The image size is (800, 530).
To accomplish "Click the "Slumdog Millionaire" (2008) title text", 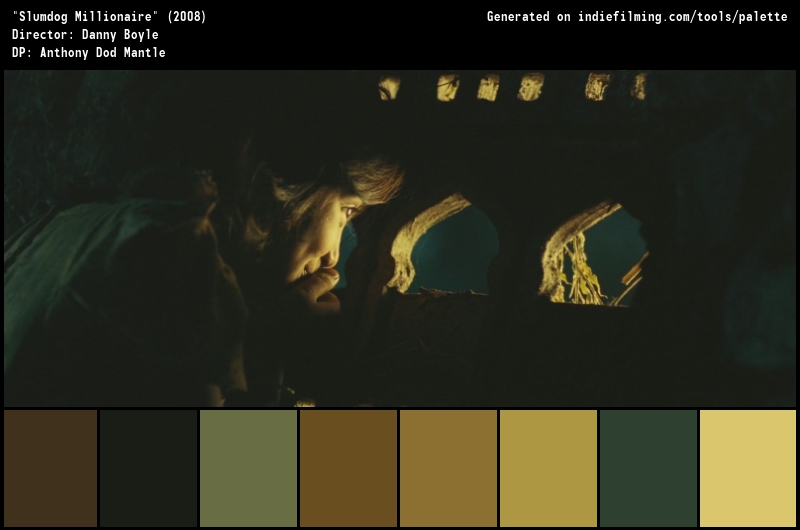I will tap(109, 17).
